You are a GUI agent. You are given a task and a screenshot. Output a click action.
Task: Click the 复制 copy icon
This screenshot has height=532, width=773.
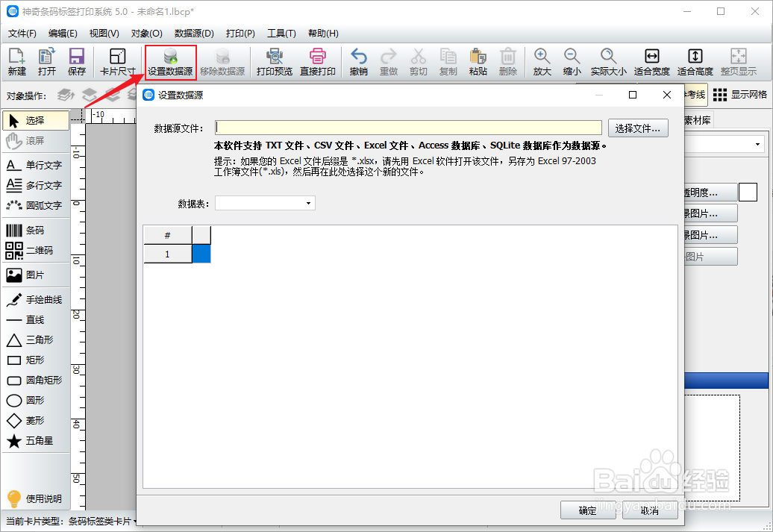(448, 62)
